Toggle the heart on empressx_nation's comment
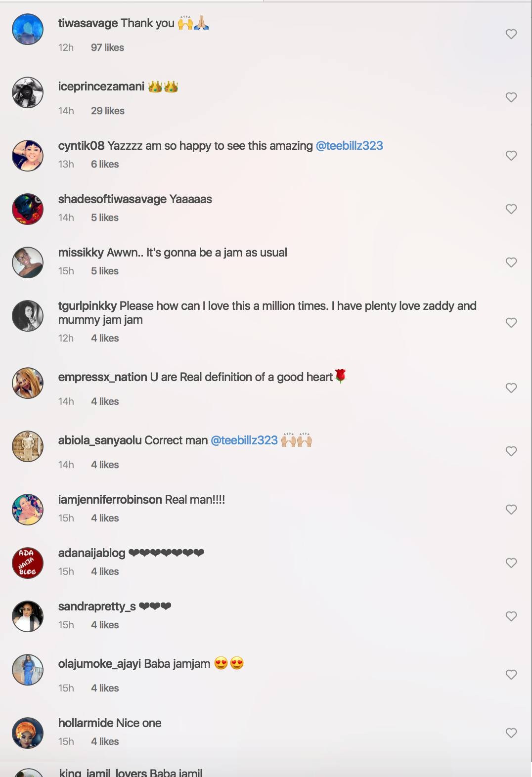This screenshot has width=532, height=777. [x=511, y=388]
